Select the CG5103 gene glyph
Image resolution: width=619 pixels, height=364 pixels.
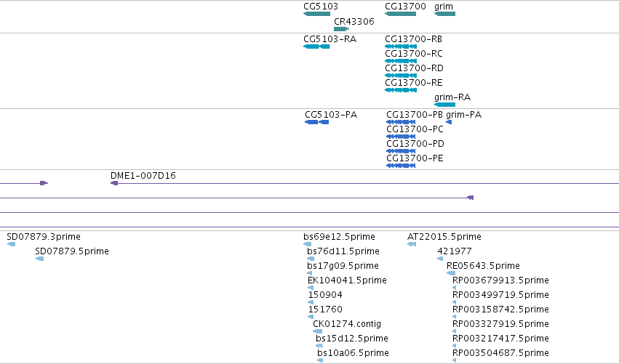[x=316, y=14]
